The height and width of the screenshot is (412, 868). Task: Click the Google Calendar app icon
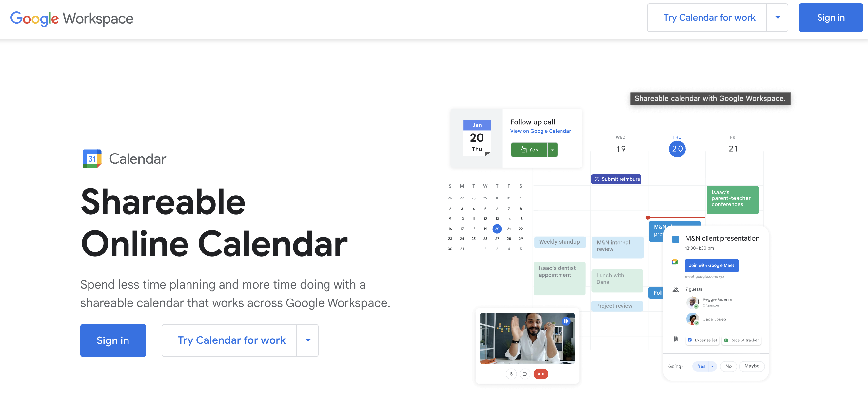click(90, 159)
